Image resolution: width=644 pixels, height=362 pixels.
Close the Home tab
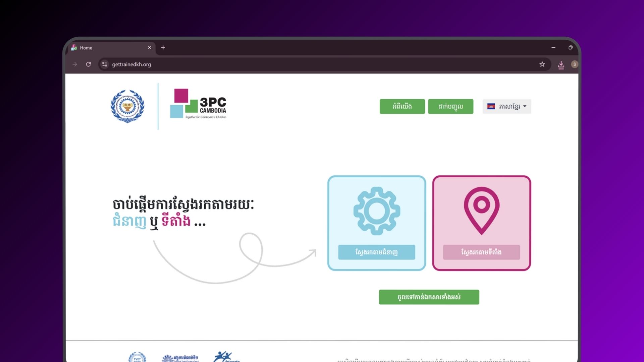(149, 48)
